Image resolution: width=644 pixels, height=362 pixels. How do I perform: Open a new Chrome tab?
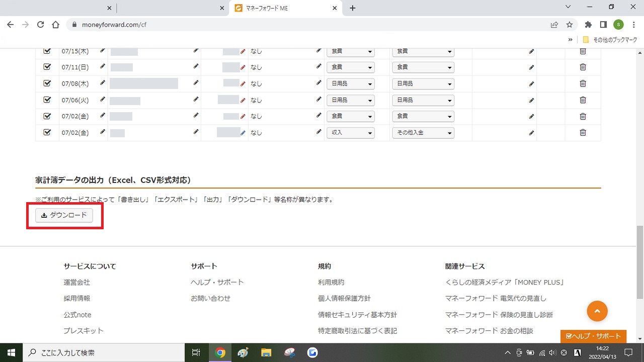point(353,8)
